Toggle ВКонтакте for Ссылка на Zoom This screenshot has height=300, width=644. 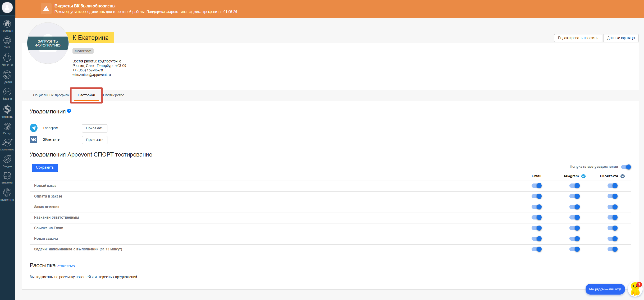point(613,228)
